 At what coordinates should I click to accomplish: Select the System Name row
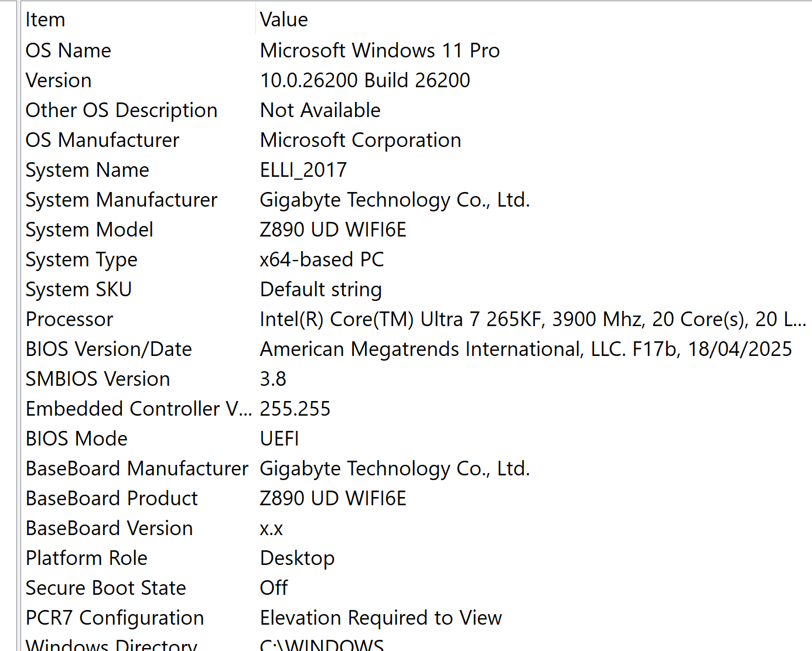pyautogui.click(x=87, y=170)
